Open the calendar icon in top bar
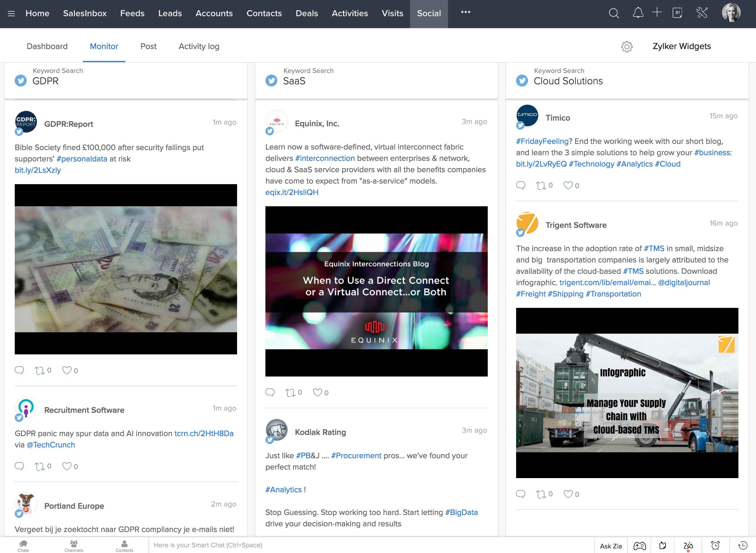This screenshot has height=553, width=756. (x=677, y=13)
